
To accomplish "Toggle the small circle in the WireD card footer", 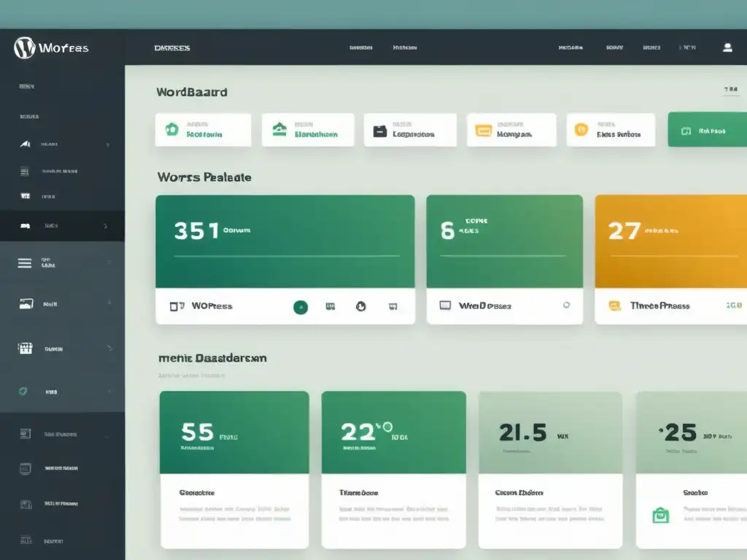I will [566, 306].
